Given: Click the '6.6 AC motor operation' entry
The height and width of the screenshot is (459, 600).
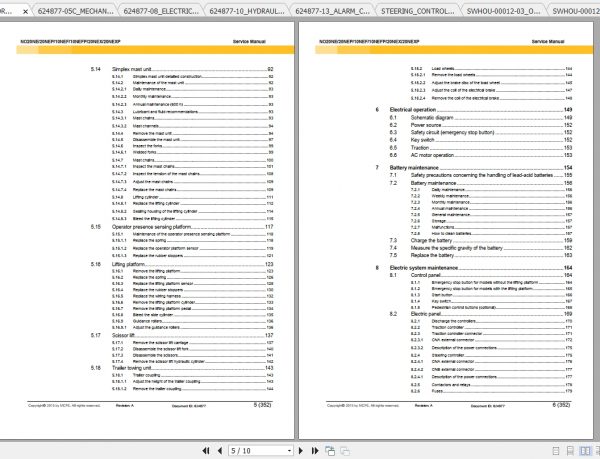Looking at the screenshot, I should pyautogui.click(x=481, y=155).
